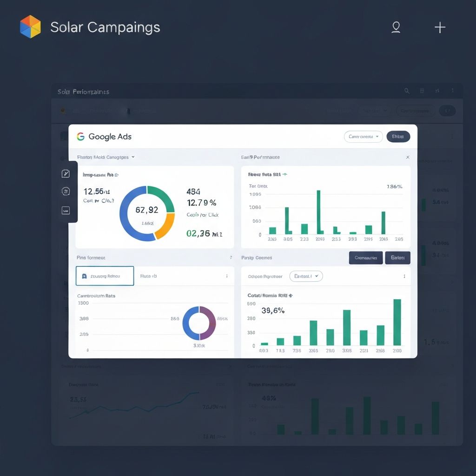476x476 pixels.
Task: Click the dark Enter button in the header
Action: tap(398, 136)
